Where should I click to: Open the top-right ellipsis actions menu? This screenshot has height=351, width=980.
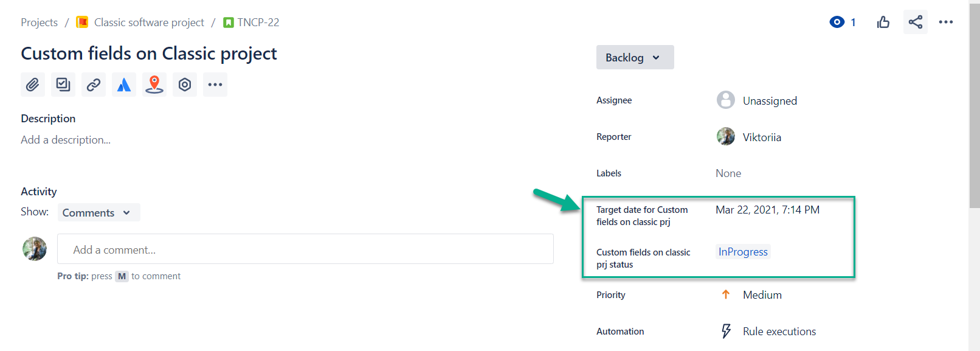click(x=946, y=22)
